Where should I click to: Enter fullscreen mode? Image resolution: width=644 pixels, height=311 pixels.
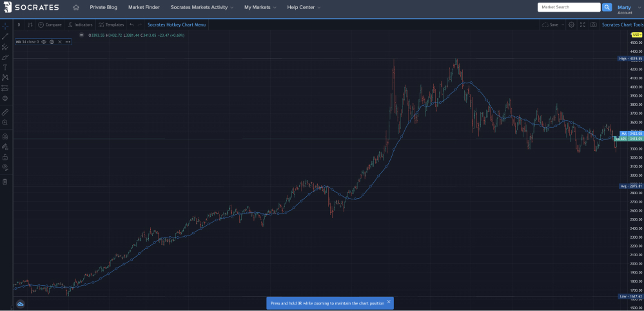[582, 25]
